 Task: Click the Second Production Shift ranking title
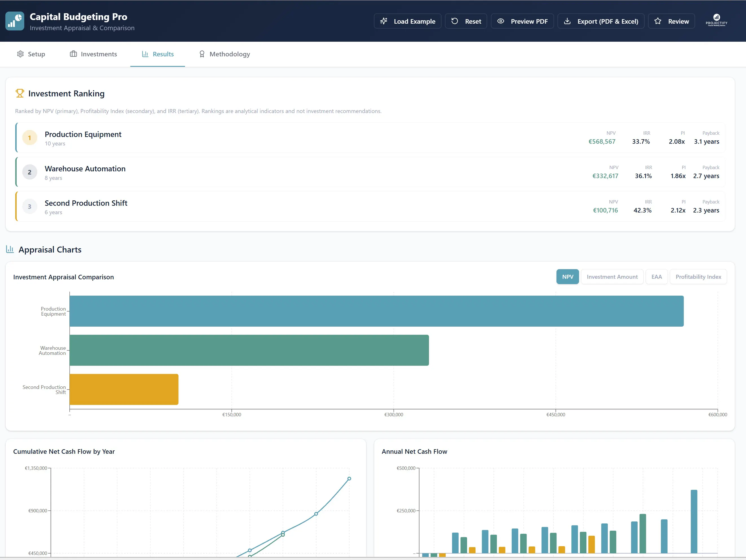[86, 203]
